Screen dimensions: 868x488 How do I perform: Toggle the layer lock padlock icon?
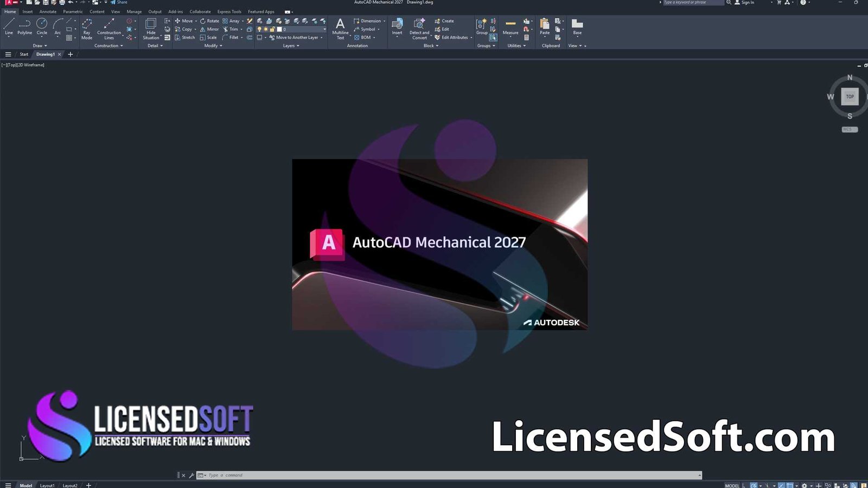(272, 29)
